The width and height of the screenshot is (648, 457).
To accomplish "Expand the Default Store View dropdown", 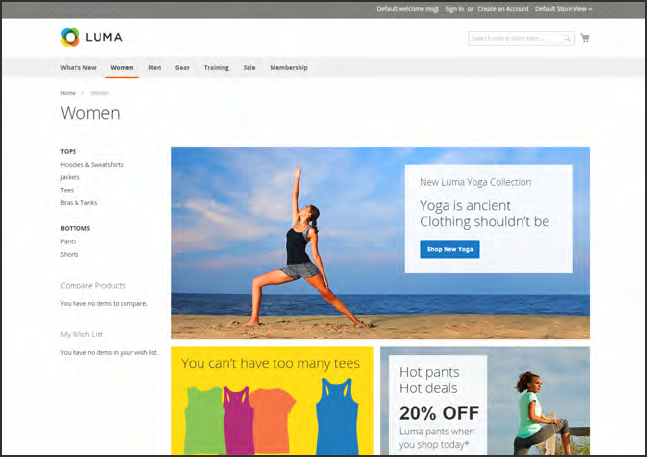I will pyautogui.click(x=563, y=9).
